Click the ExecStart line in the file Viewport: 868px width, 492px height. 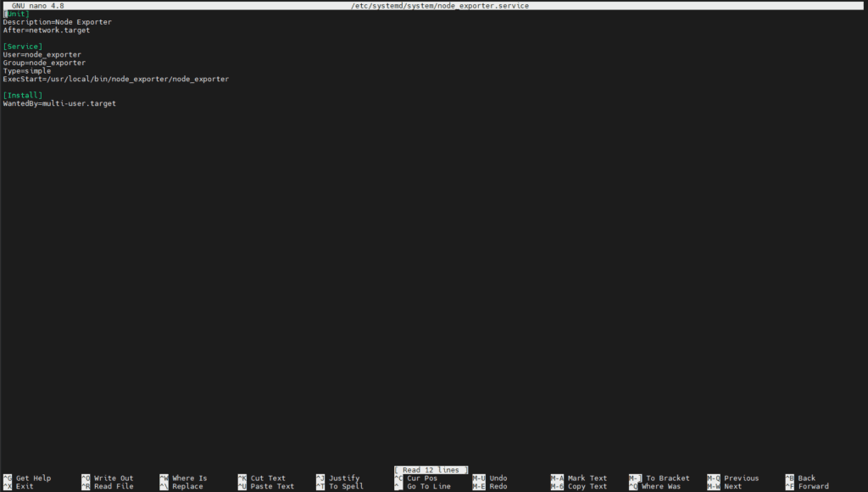pos(115,79)
